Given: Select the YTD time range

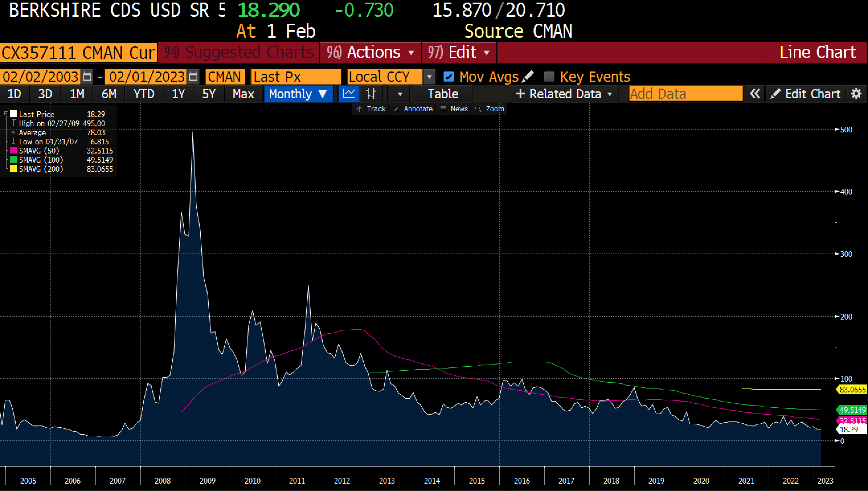Looking at the screenshot, I should coord(144,94).
